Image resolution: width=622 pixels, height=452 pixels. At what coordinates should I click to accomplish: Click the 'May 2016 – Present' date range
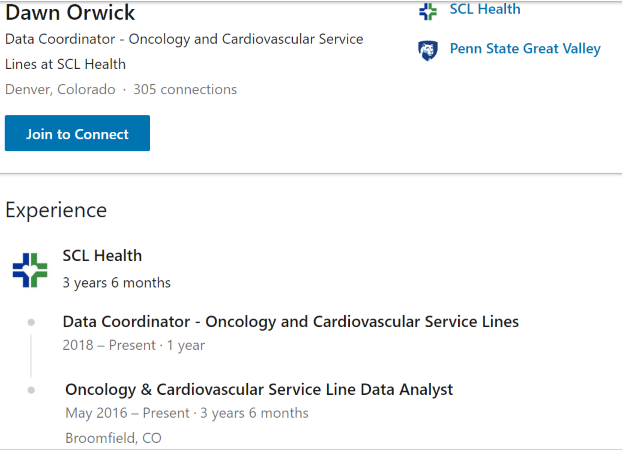[x=127, y=413]
